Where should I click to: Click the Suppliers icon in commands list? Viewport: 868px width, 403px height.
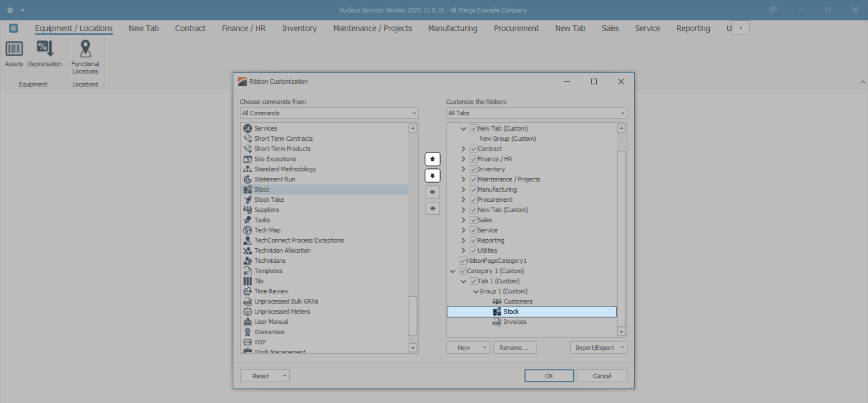click(248, 210)
